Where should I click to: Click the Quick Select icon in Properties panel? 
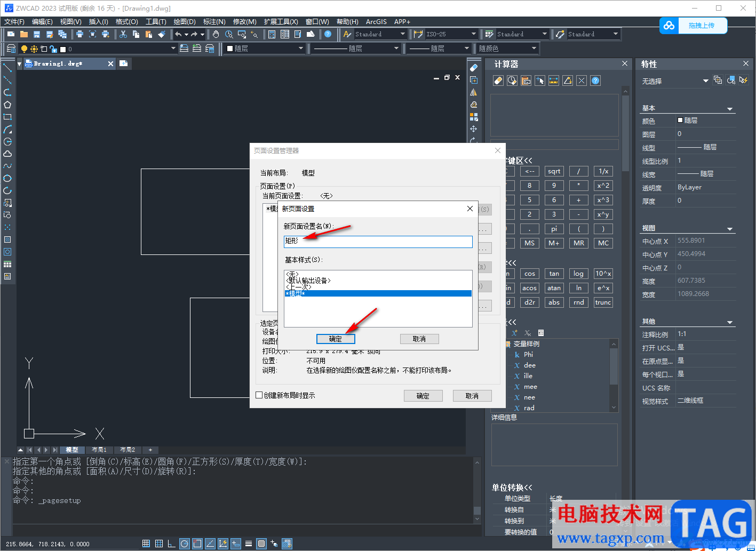click(x=731, y=80)
